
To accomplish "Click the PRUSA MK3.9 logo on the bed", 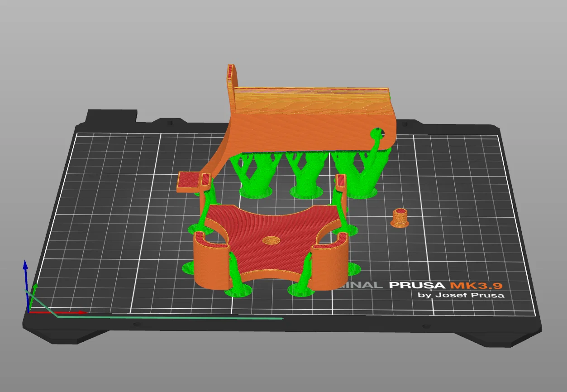I will pyautogui.click(x=446, y=286).
